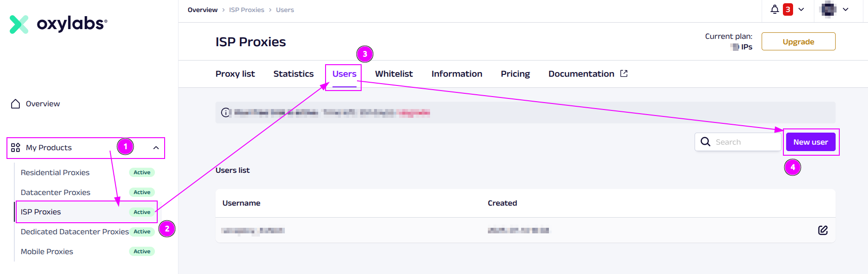Go to Overview breadcrumb
This screenshot has width=868, height=274.
point(203,10)
